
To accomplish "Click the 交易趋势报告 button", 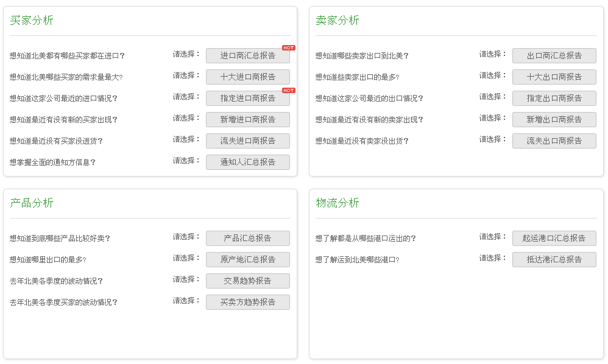I will click(248, 281).
